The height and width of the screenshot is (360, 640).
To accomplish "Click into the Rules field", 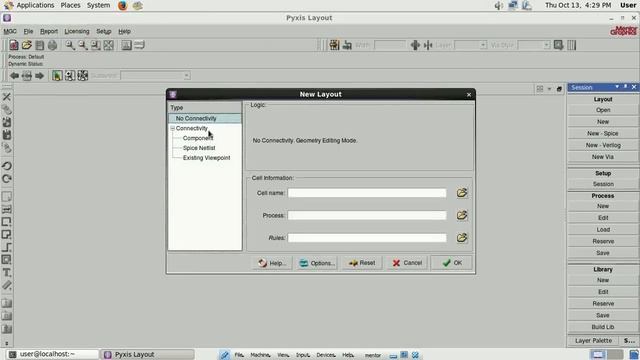I will pos(367,238).
